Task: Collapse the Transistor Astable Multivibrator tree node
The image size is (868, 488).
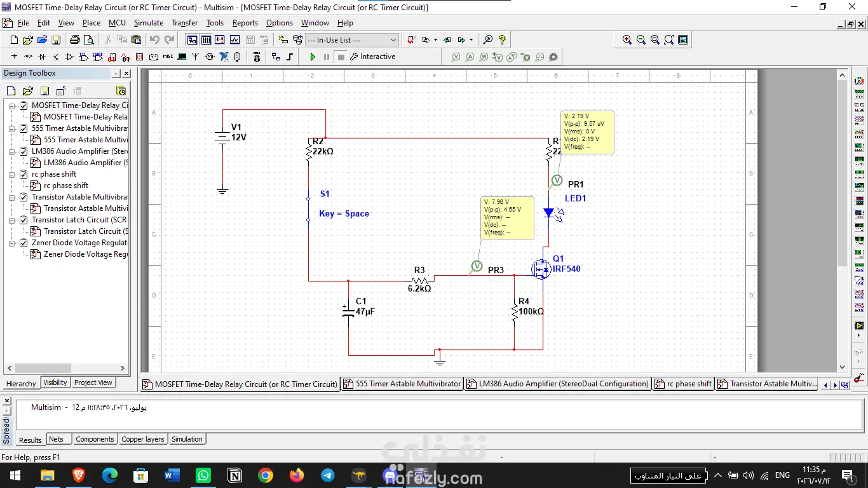Action: point(12,197)
